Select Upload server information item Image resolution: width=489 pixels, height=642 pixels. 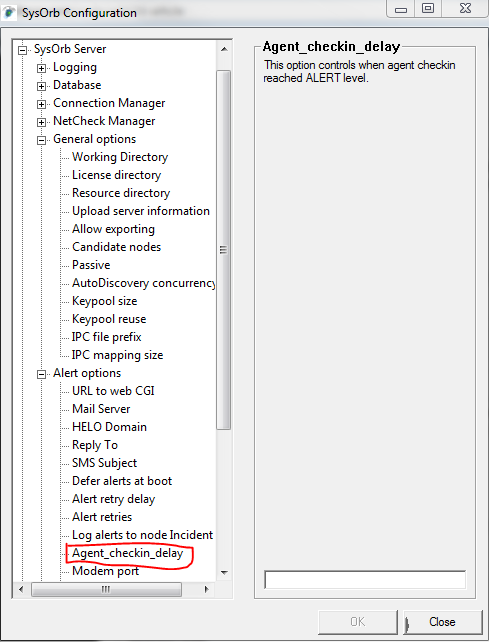click(x=141, y=211)
